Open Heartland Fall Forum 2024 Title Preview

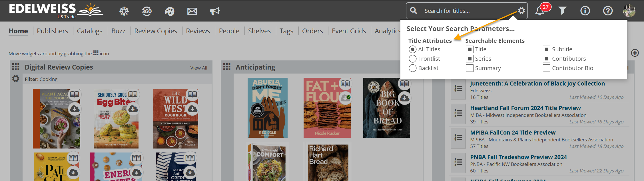pyautogui.click(x=525, y=108)
